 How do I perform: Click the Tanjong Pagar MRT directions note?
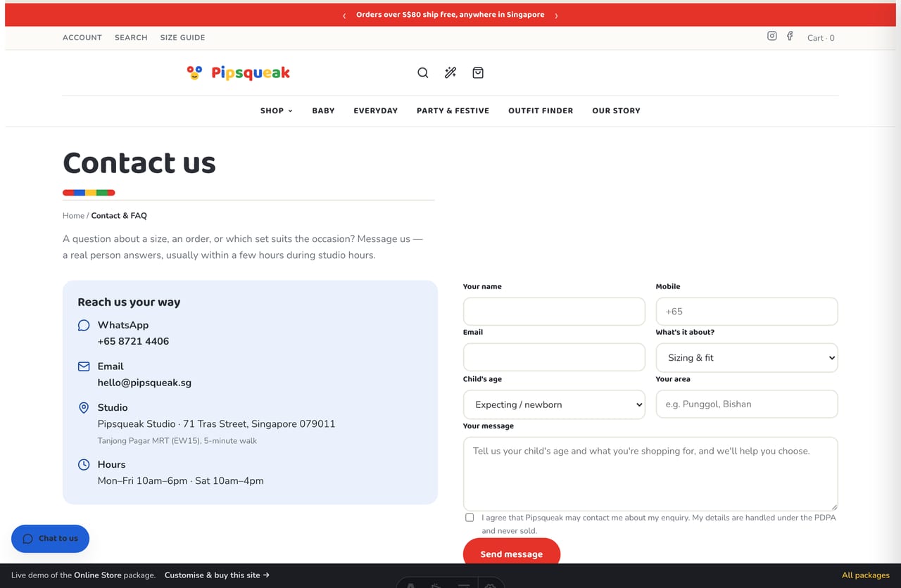[x=177, y=441]
